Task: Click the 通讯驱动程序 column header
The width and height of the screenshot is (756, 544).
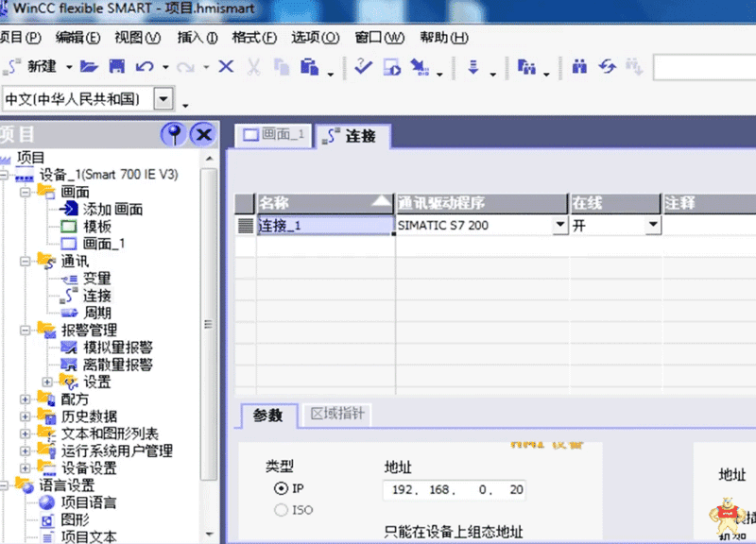Action: (482, 203)
